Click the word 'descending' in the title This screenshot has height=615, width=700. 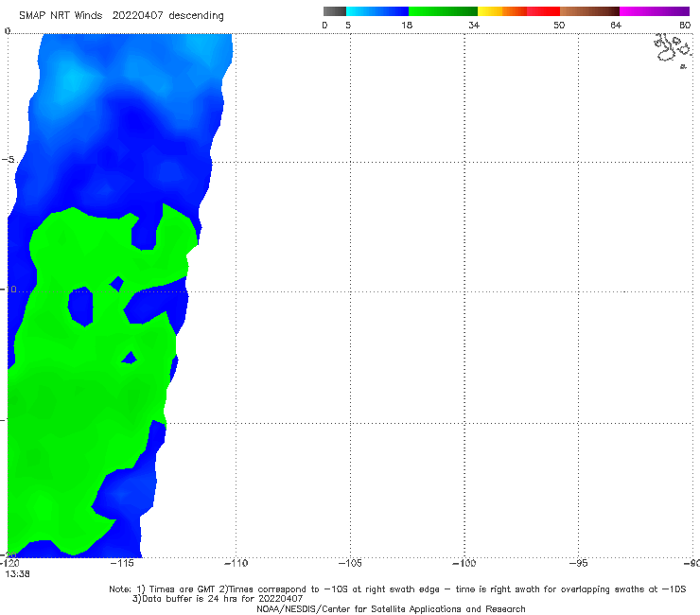pos(196,16)
